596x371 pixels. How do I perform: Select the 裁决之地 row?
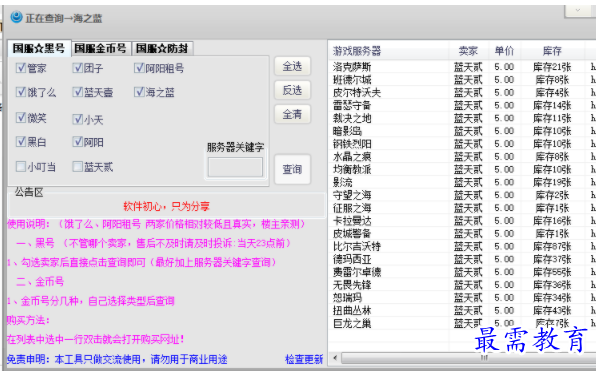tap(462, 118)
